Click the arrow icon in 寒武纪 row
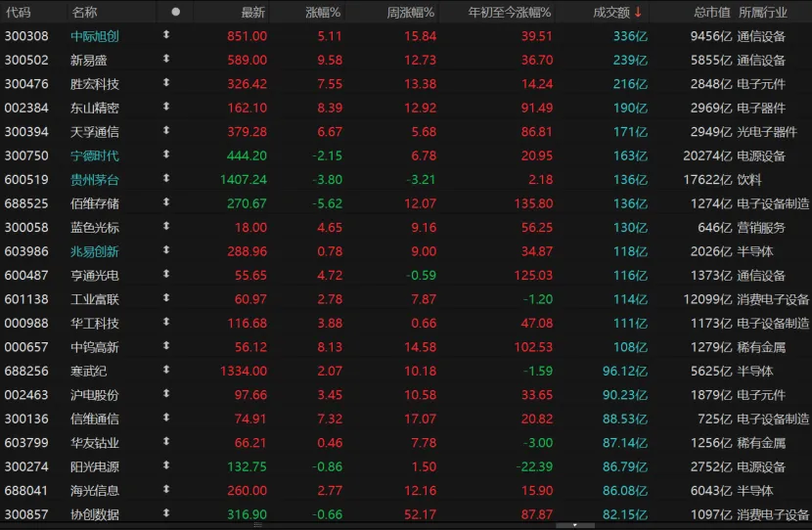 [165, 371]
